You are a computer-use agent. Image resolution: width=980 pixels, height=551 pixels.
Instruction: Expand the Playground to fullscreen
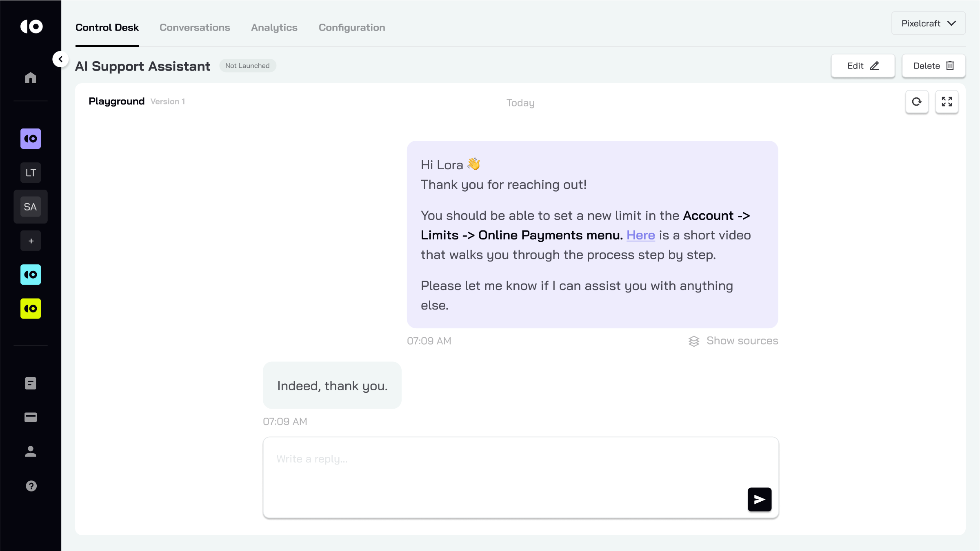coord(947,102)
